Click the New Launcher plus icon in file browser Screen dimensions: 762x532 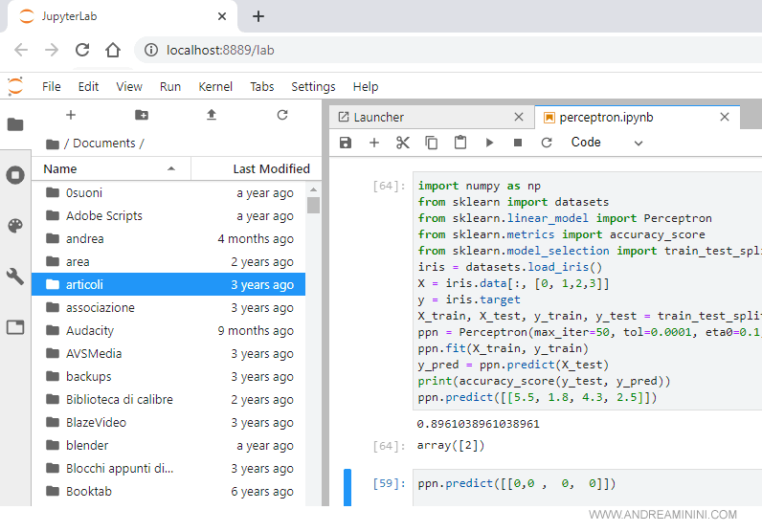71,115
